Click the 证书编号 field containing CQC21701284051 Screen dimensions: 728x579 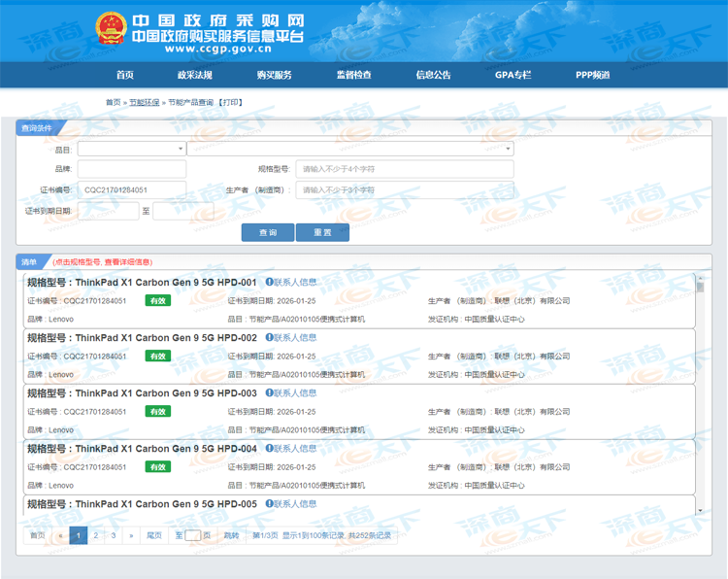[x=132, y=190]
